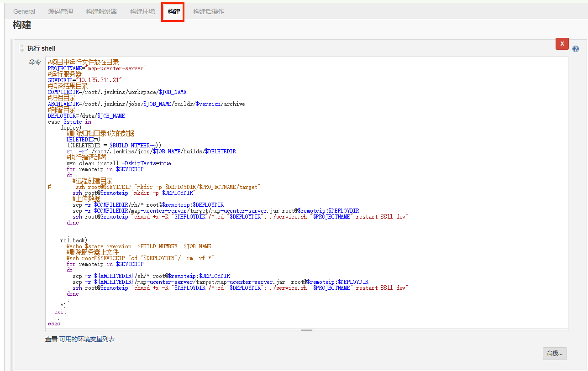The width and height of the screenshot is (588, 371).
Task: Click inside the shell command text area
Action: (x=307, y=192)
